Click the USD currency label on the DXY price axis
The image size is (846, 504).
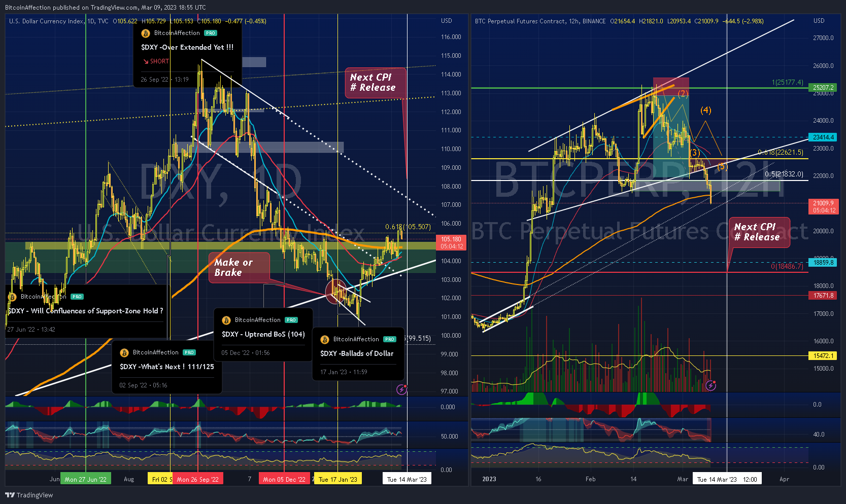447,21
